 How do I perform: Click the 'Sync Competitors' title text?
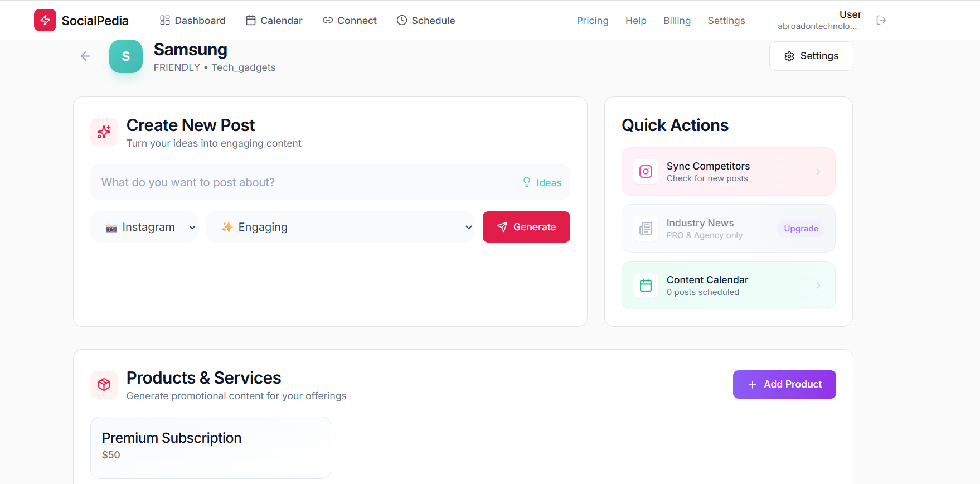pos(708,166)
